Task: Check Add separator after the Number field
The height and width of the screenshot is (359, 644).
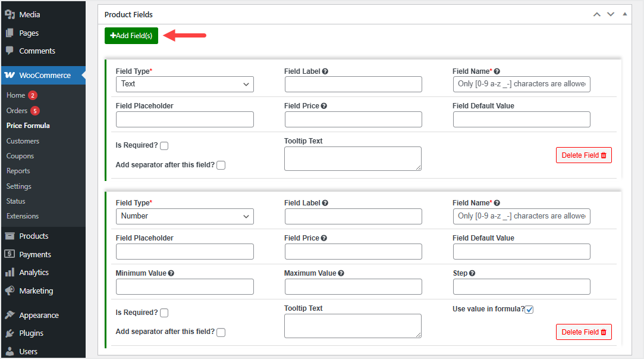Action: click(221, 332)
